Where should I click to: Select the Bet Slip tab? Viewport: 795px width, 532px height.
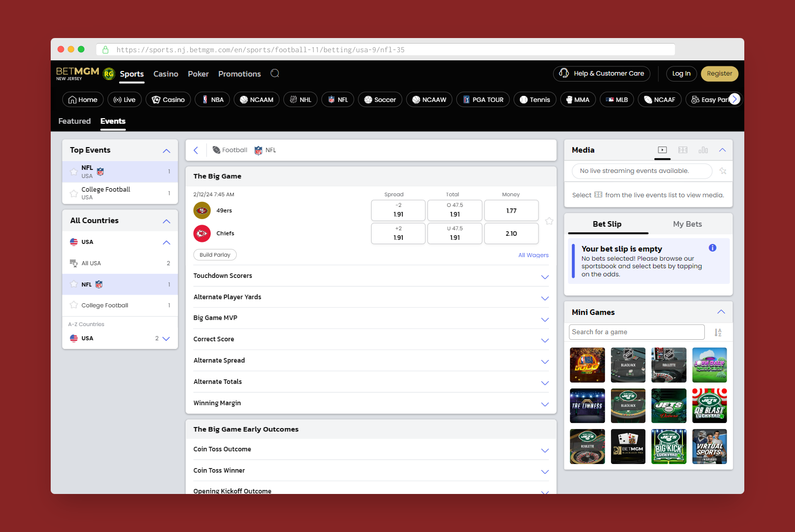point(607,224)
